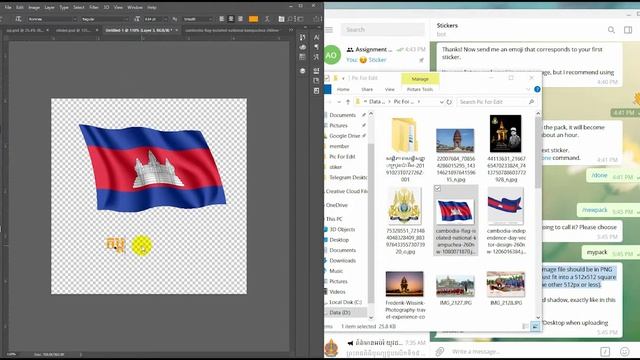Close the Untitled-1 document tab
The height and width of the screenshot is (360, 640).
coord(177,30)
